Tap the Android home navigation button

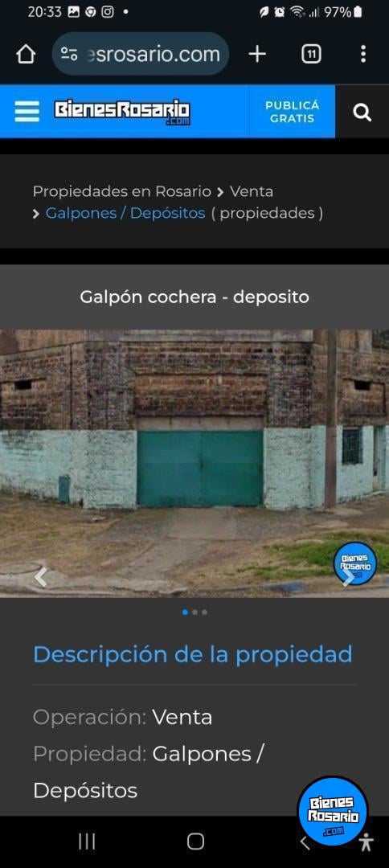[x=195, y=841]
